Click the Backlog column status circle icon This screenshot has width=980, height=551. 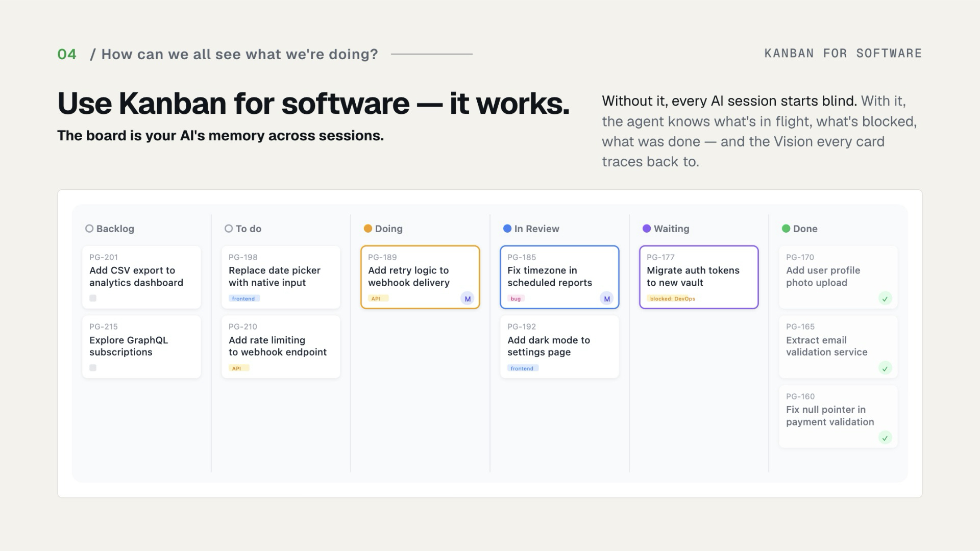pos(89,229)
